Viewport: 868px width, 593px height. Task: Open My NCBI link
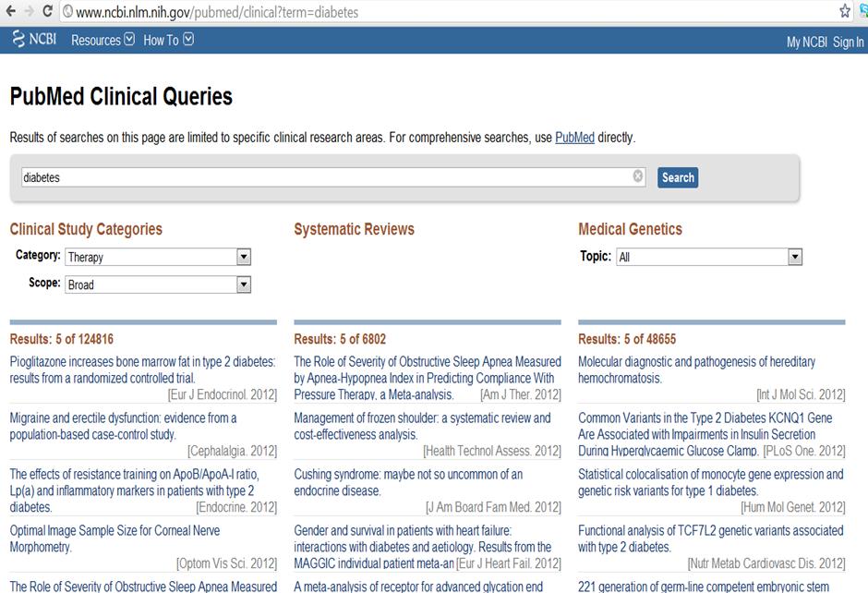806,42
